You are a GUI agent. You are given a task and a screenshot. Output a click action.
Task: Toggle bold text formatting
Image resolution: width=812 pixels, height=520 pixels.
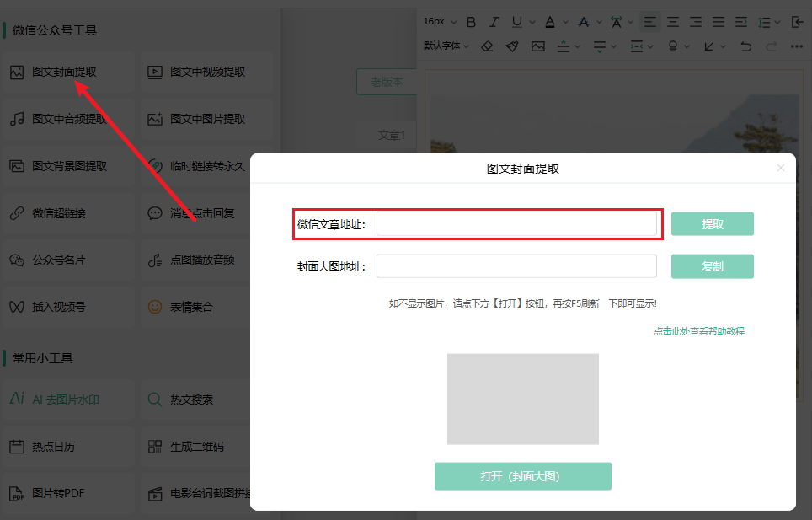(x=472, y=22)
